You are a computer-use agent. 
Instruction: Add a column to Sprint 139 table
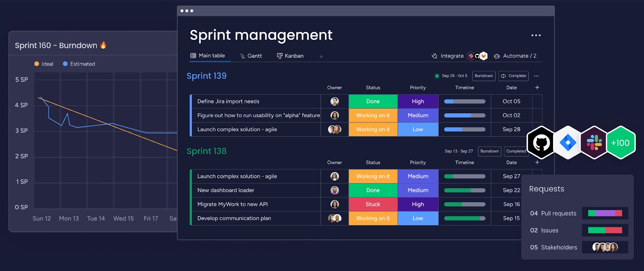(537, 87)
